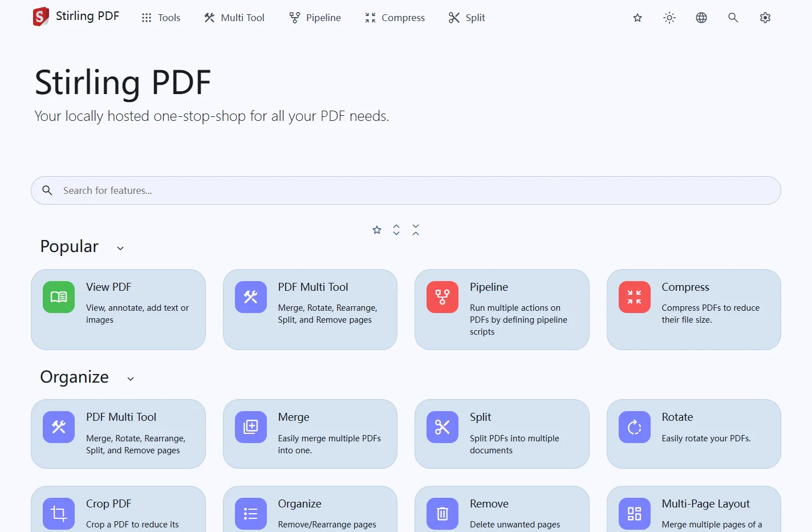Click the Organize list card icon
This screenshot has height=532, width=812.
coord(251,514)
